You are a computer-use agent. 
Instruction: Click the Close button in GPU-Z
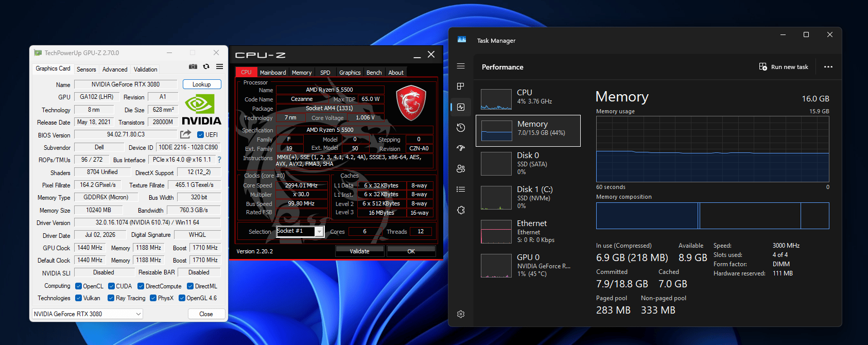(206, 314)
